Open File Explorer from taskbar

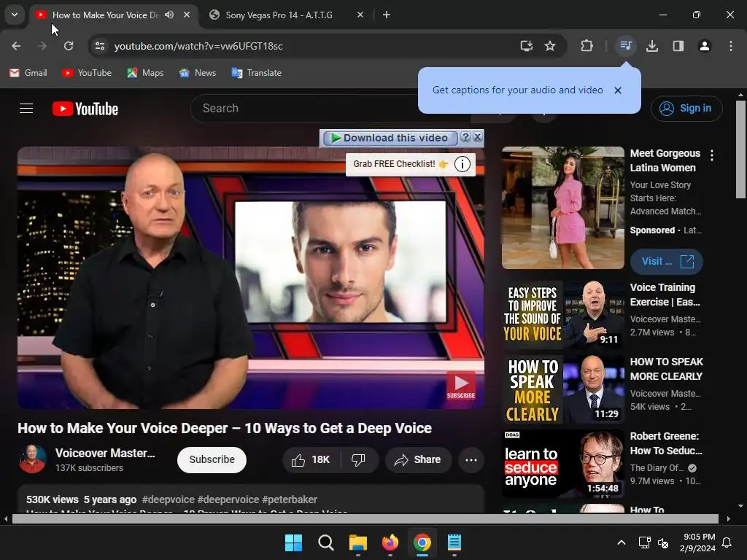click(357, 542)
